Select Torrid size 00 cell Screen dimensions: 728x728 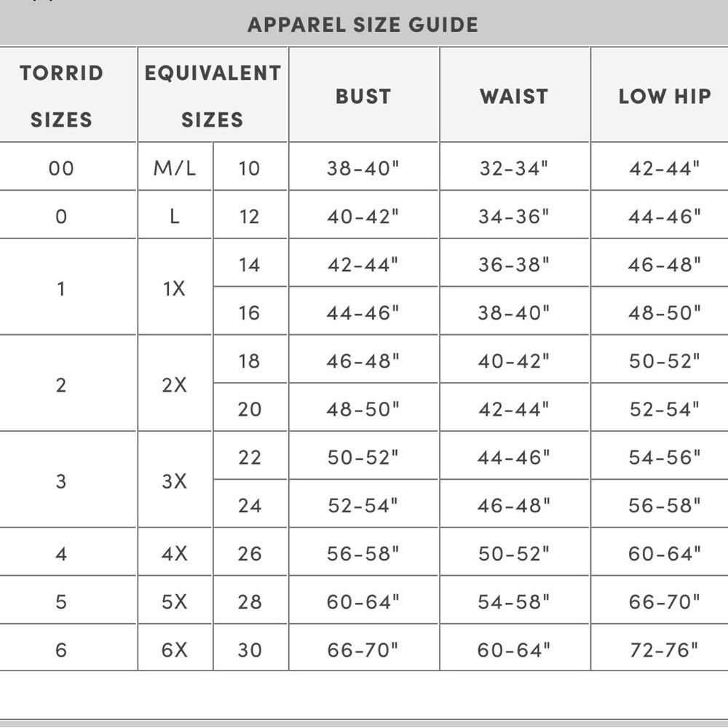(61, 167)
